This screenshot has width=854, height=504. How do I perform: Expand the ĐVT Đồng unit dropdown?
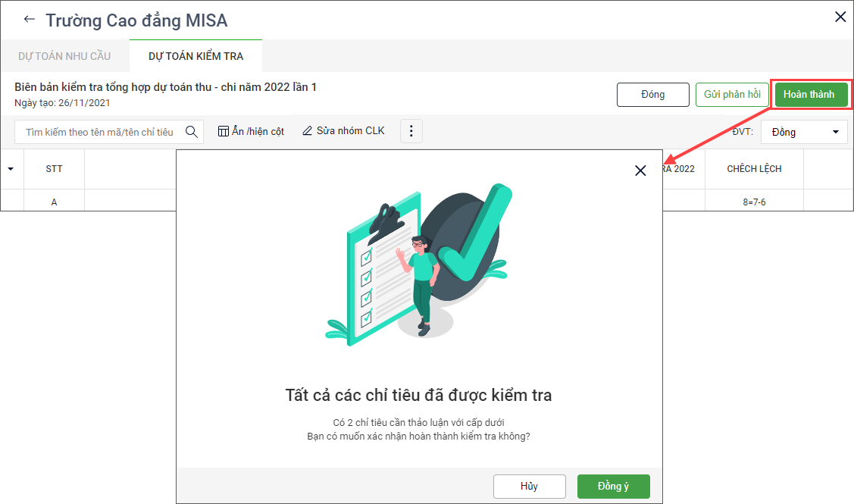coord(804,132)
